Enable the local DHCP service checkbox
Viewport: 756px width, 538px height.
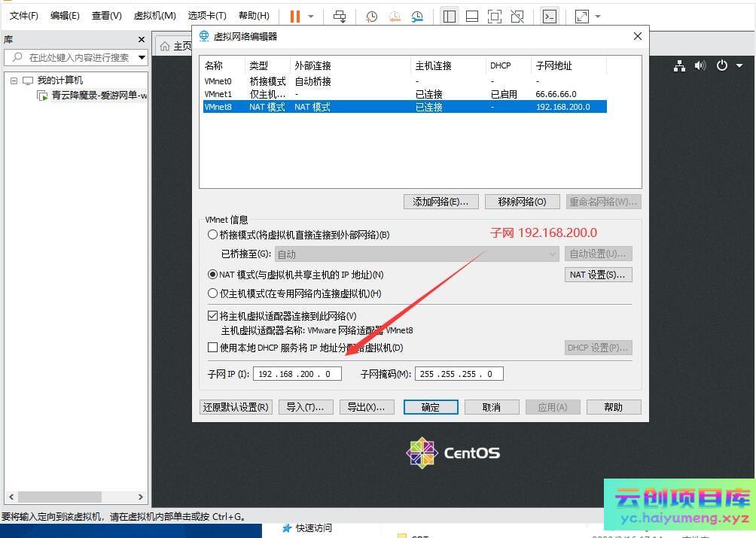click(x=212, y=348)
